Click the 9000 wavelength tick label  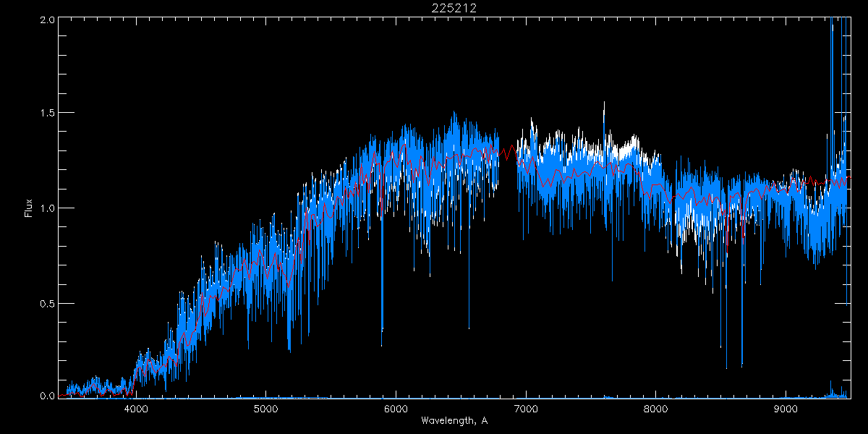click(786, 409)
